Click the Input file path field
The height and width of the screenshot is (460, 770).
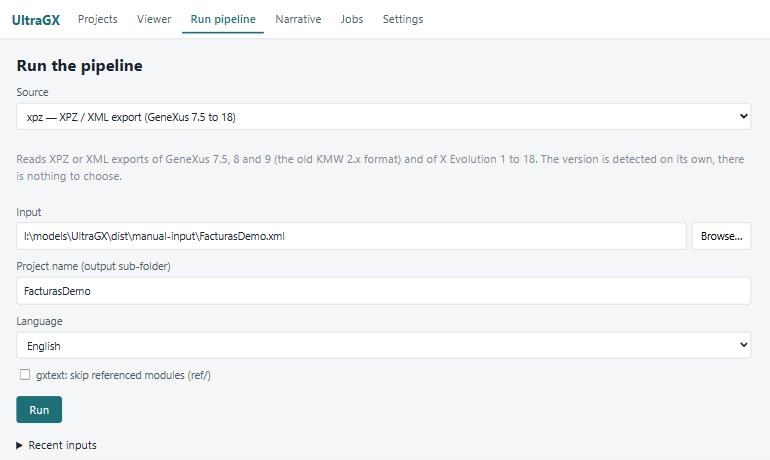tap(351, 236)
